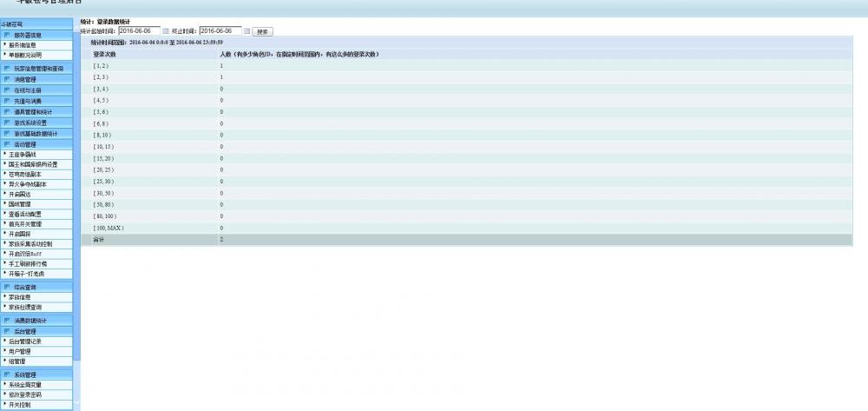Expand the 玩家信息管理和查询 section
The height and width of the screenshot is (411, 868).
tap(38, 68)
